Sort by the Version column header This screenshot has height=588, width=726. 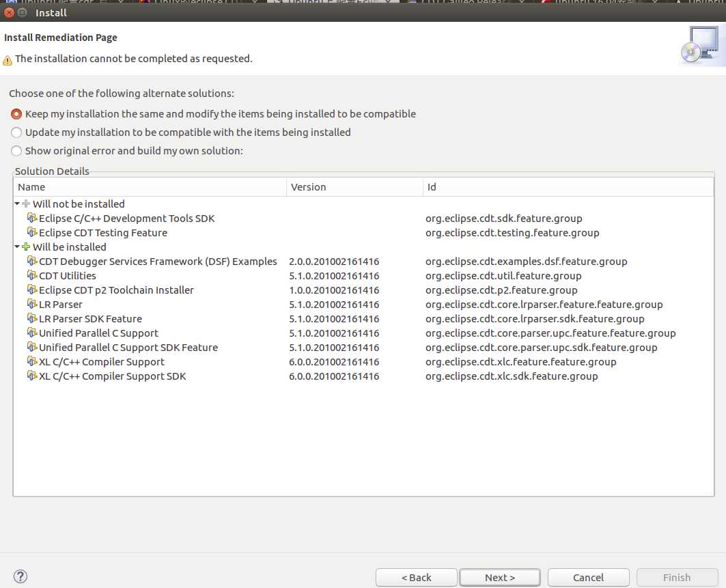354,187
